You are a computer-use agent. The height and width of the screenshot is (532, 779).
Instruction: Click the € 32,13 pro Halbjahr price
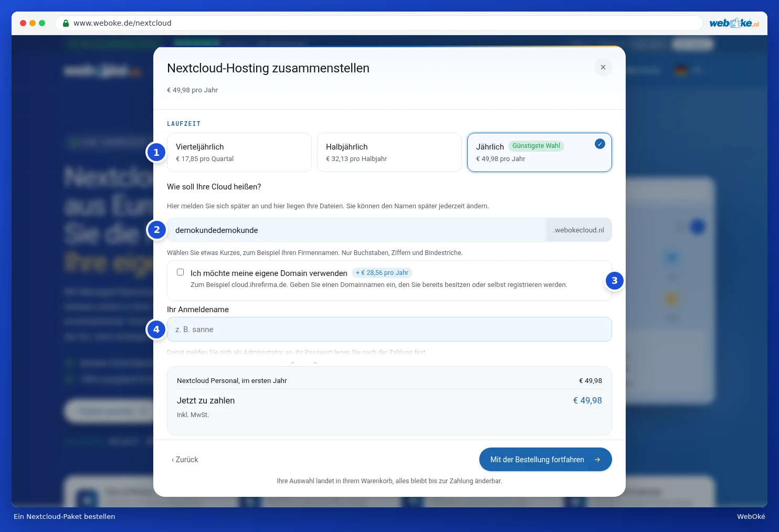[356, 159]
